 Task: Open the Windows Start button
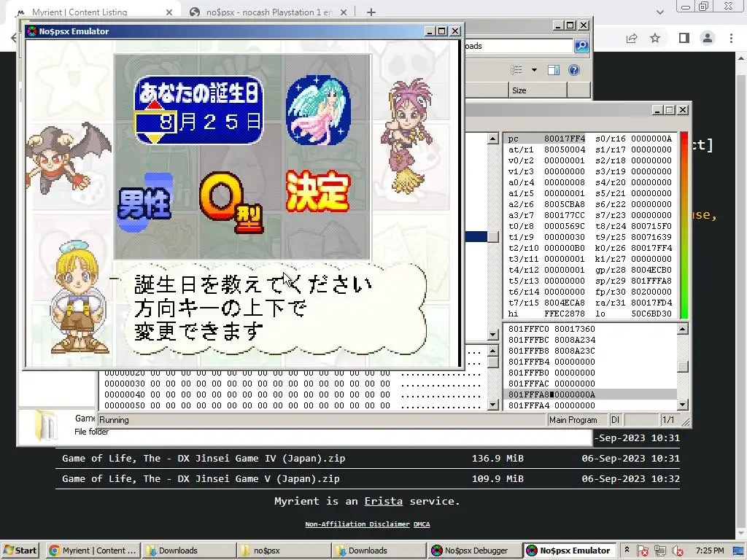pos(20,551)
